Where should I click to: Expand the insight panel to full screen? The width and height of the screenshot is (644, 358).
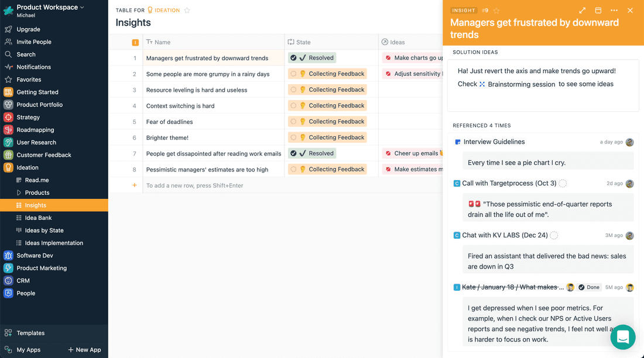coord(582,10)
